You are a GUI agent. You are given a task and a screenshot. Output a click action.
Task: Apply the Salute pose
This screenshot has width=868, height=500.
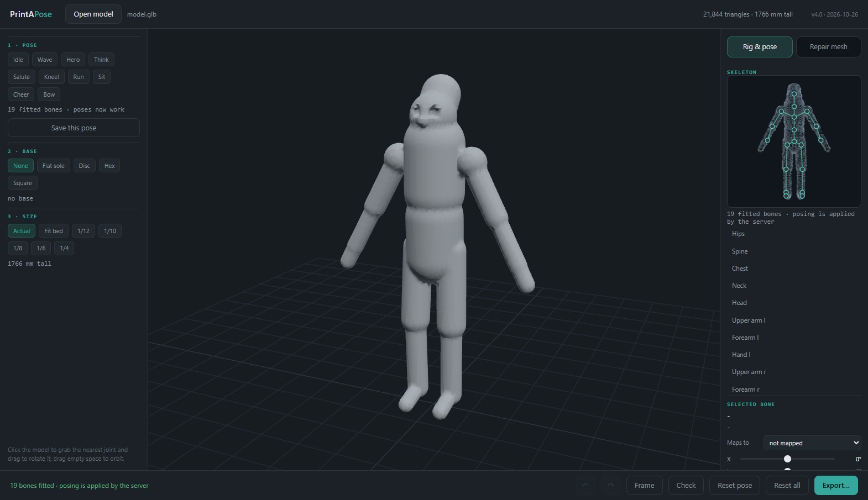(x=22, y=77)
